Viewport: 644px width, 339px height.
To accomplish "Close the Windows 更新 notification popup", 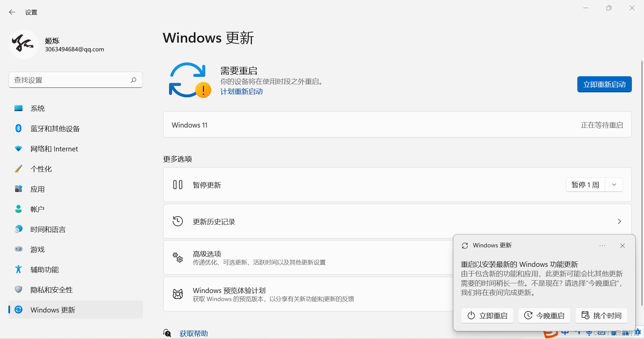I will point(623,246).
